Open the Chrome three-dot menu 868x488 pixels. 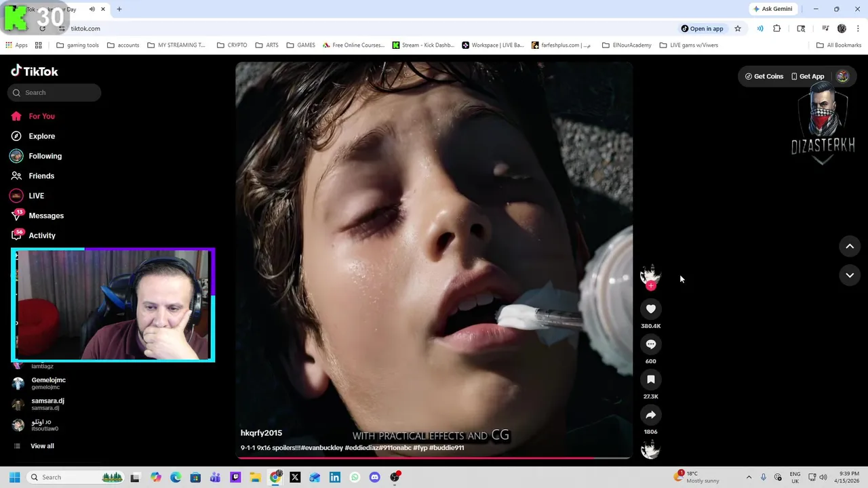coord(859,28)
